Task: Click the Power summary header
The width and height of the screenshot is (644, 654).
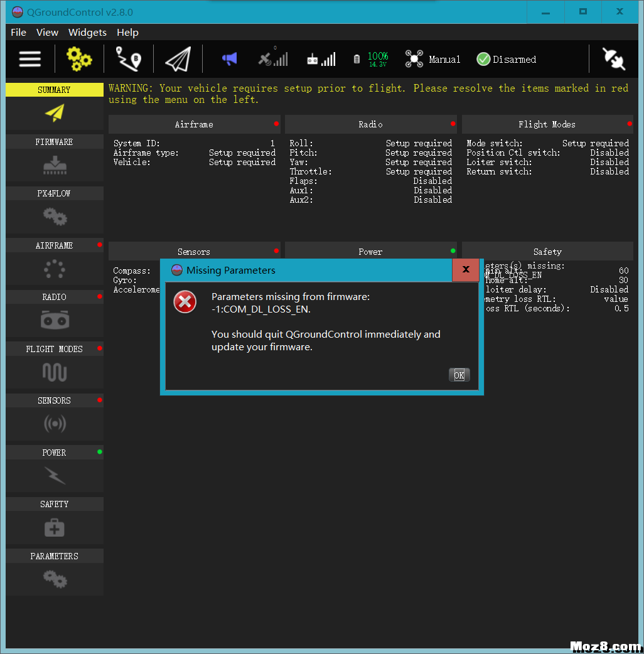Action: [x=370, y=252]
